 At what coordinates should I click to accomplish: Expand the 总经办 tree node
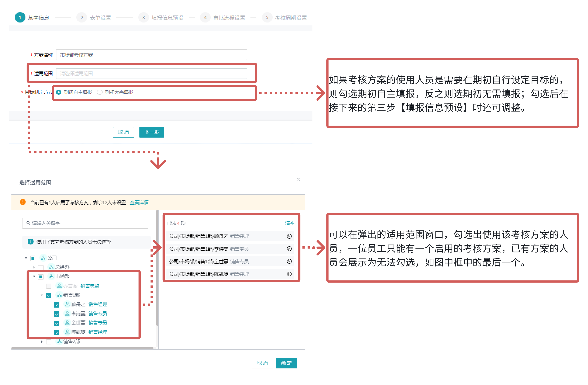click(x=34, y=267)
